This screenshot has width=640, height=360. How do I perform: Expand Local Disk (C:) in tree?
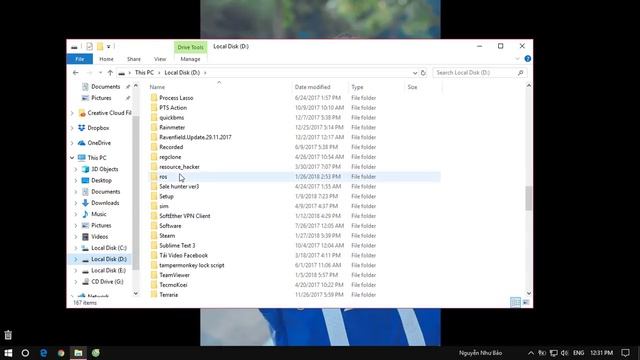click(76, 248)
